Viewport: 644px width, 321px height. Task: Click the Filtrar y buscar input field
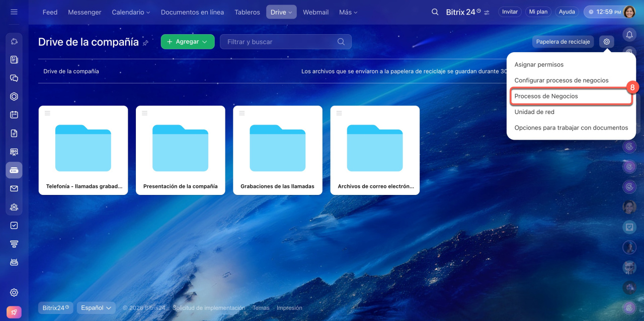(279, 42)
